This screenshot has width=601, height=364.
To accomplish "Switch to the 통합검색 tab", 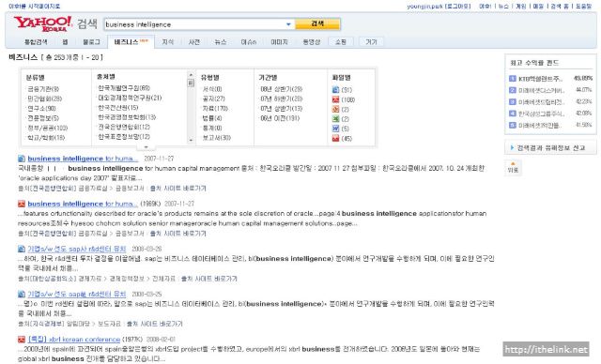I will (x=36, y=42).
